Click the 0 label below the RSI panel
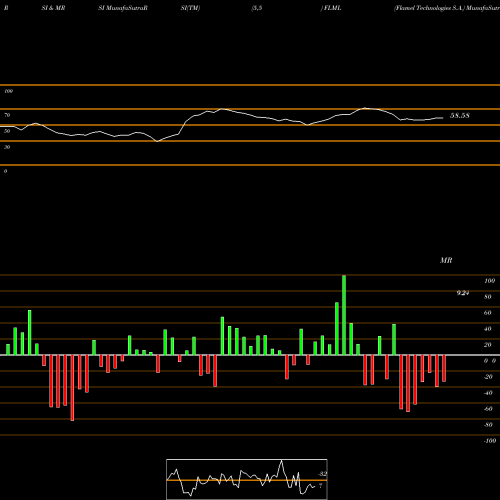Viewport: 500px width, 500px height. point(5,171)
